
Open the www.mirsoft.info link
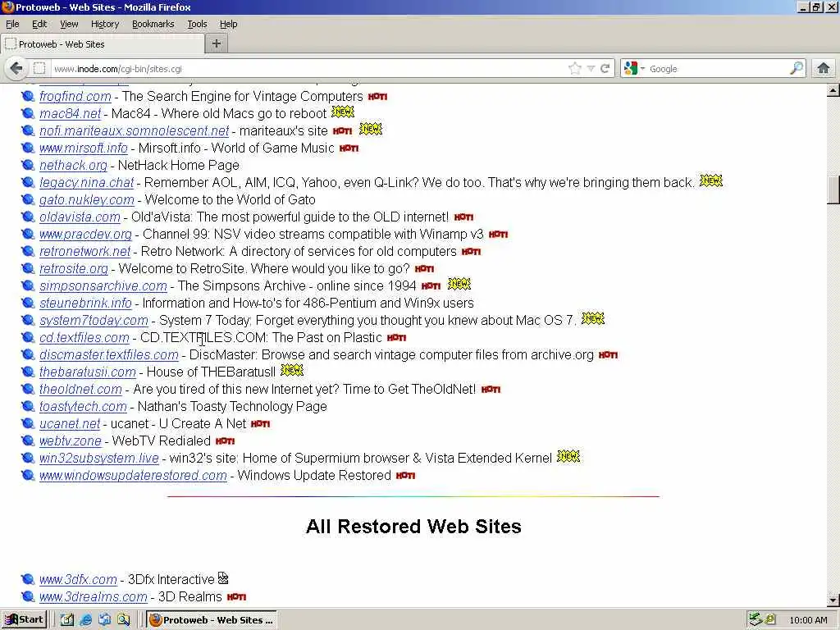[x=84, y=148]
